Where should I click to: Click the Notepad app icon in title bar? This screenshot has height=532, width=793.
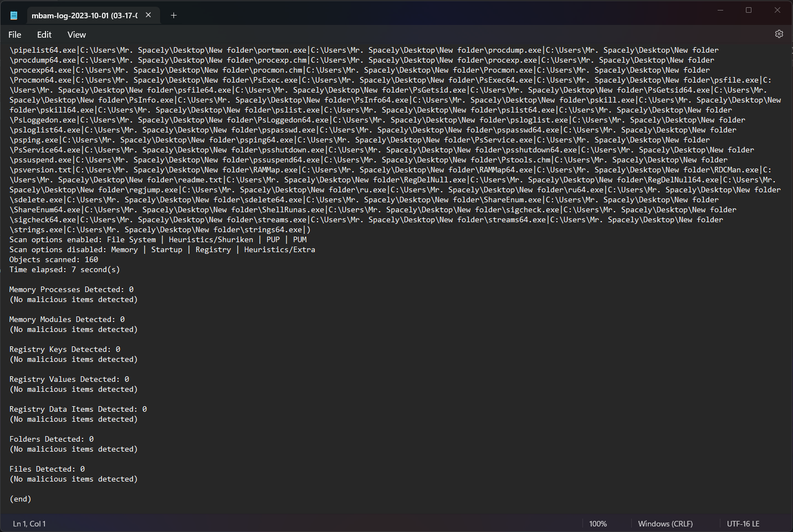coord(14,16)
